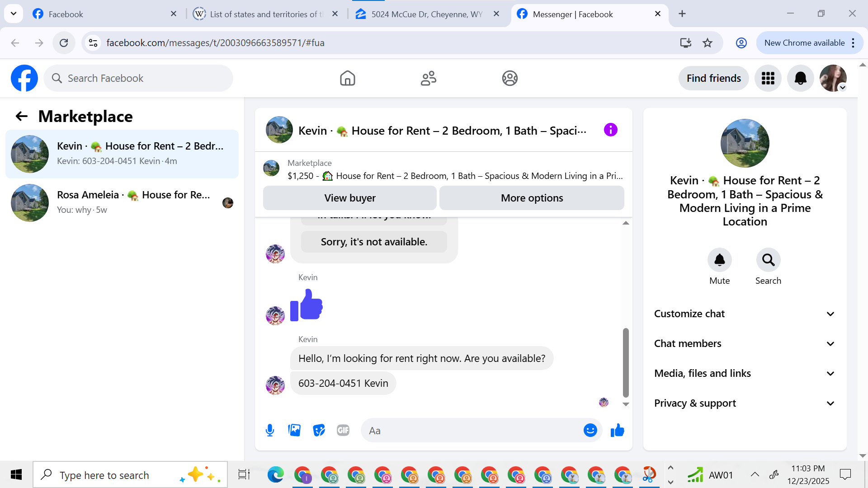
Task: Choose an emoji from the smiley icon
Action: [x=590, y=430]
